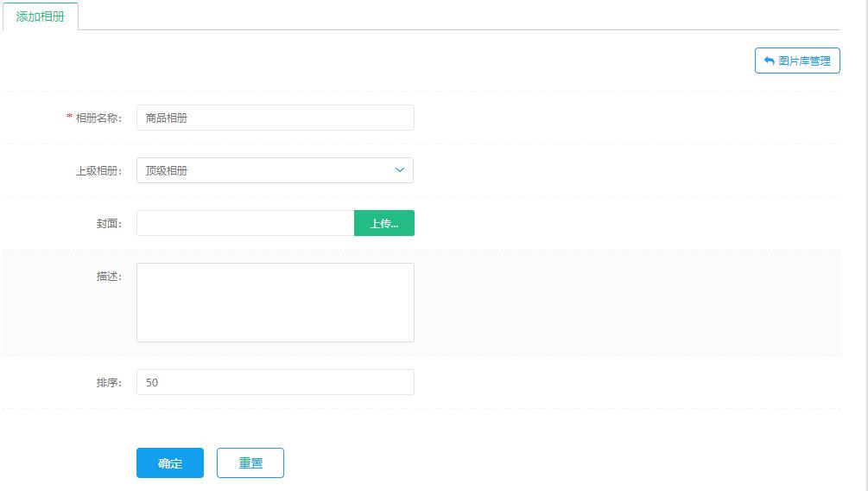Click the chevron arrow in 上级相册 select
The height and width of the screenshot is (491, 868).
tap(400, 170)
